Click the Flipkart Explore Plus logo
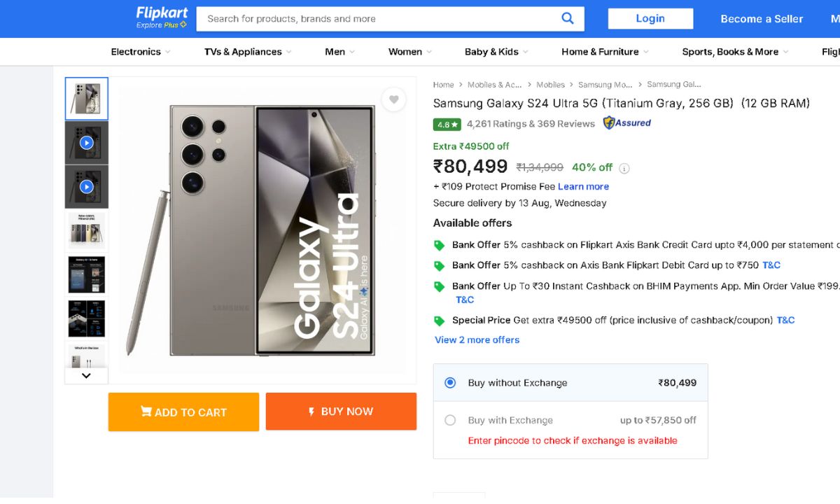Screen dimensions: 840x504 162,17
